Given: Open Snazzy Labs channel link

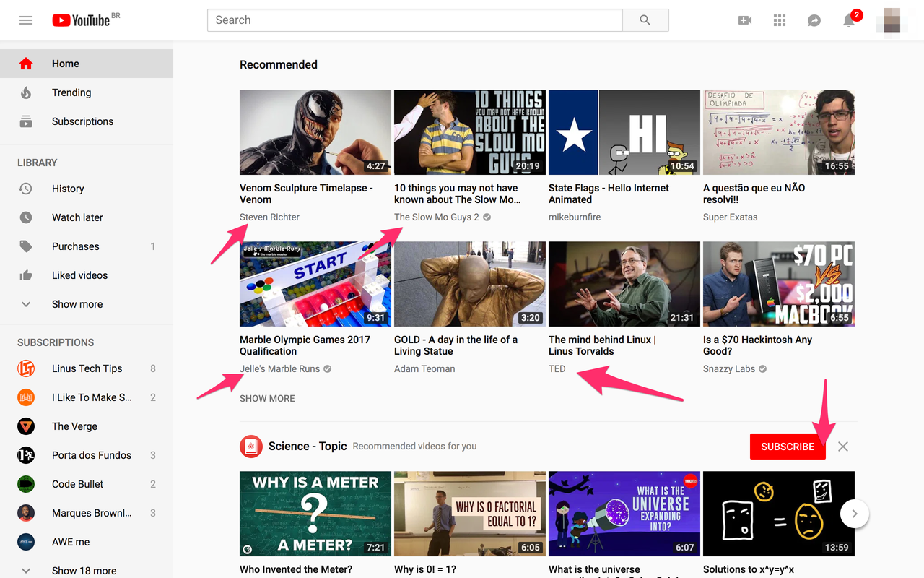Looking at the screenshot, I should 729,368.
